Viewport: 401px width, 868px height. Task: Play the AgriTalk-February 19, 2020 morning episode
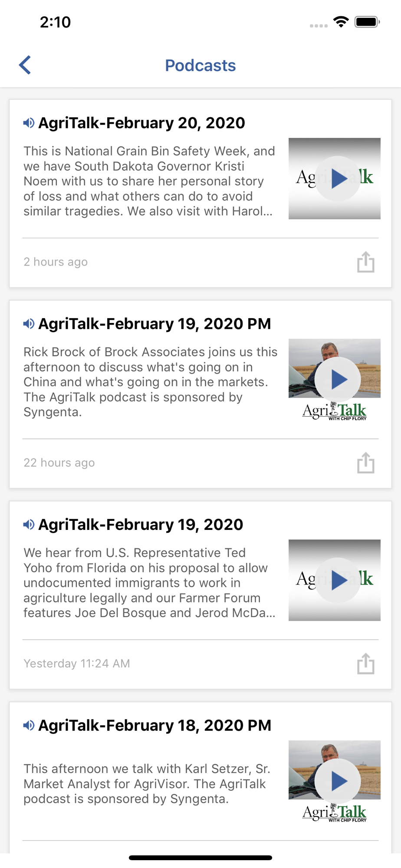[x=338, y=580]
